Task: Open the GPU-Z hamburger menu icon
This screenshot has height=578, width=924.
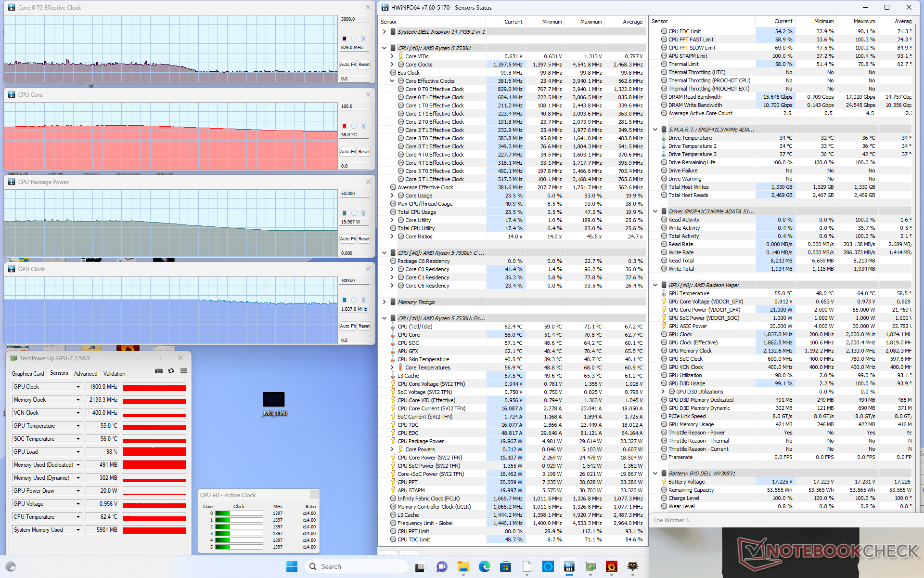Action: [183, 371]
